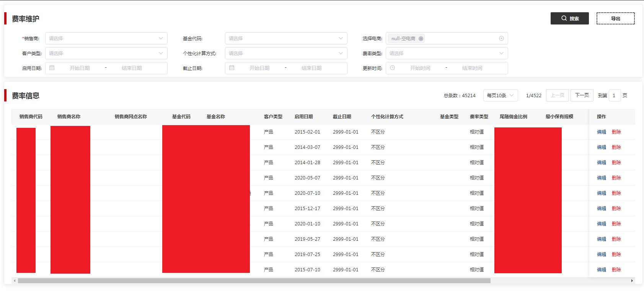Delete the 2020-01-10 row
The image size is (644, 292).
tap(616, 224)
